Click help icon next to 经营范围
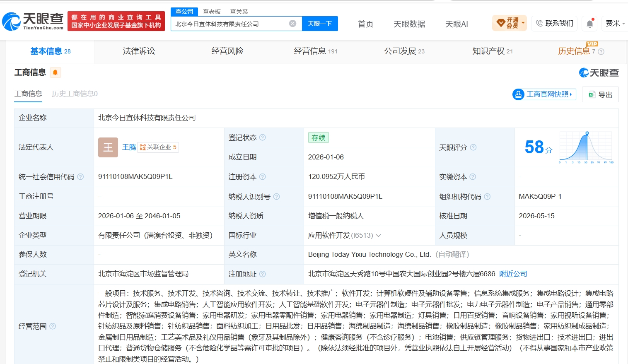Viewport: 628px width, 364px height. pyautogui.click(x=53, y=326)
